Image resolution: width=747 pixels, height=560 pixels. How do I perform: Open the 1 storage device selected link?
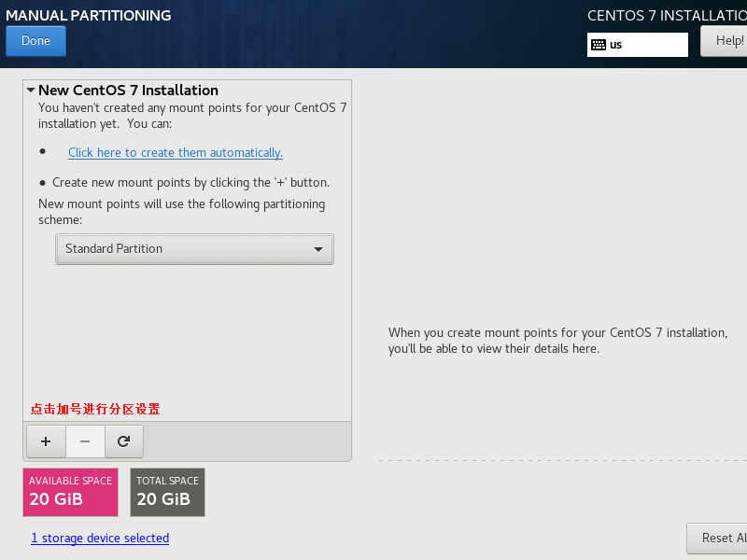click(100, 539)
